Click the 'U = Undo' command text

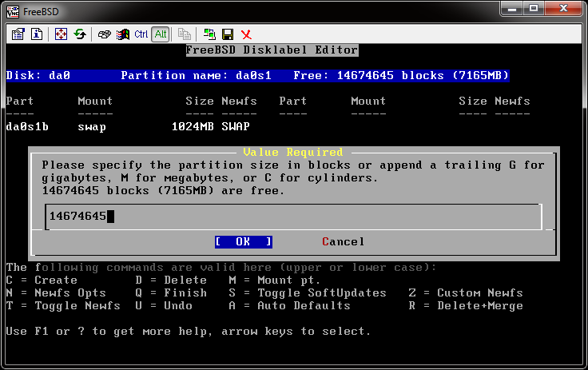[x=164, y=305]
